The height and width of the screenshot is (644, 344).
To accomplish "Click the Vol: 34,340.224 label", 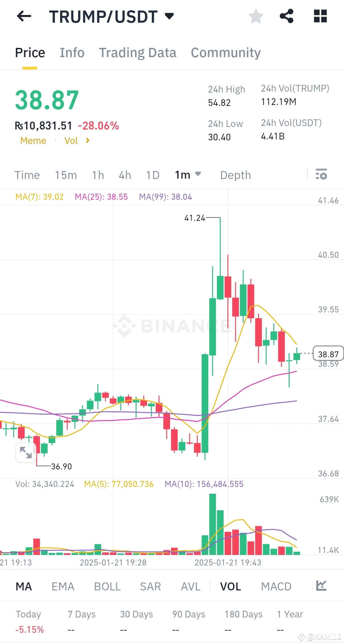I will [45, 484].
